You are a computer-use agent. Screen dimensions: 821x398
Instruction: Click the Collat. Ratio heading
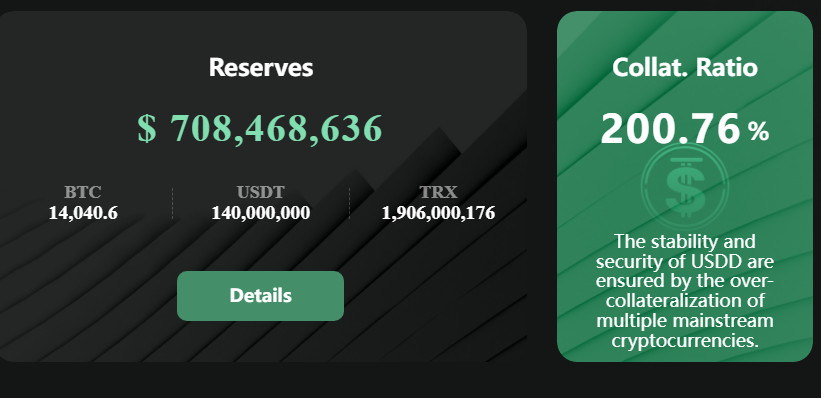(x=685, y=67)
